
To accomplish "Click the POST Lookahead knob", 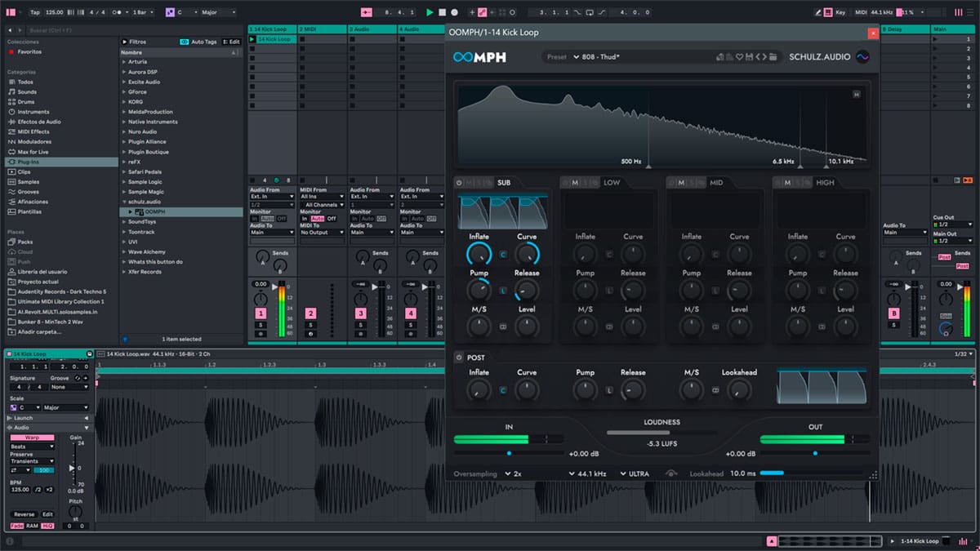I will 739,391.
